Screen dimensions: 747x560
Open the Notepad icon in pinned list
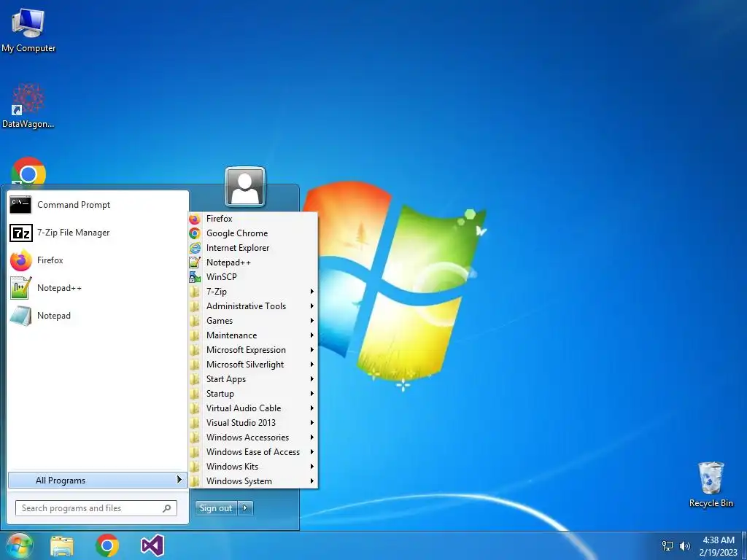pyautogui.click(x=21, y=316)
